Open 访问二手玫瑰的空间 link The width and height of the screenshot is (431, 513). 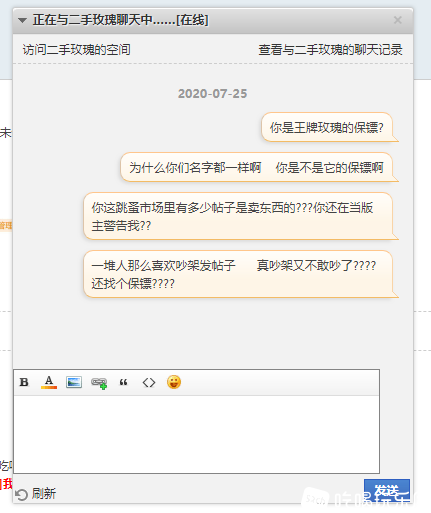pyautogui.click(x=76, y=50)
